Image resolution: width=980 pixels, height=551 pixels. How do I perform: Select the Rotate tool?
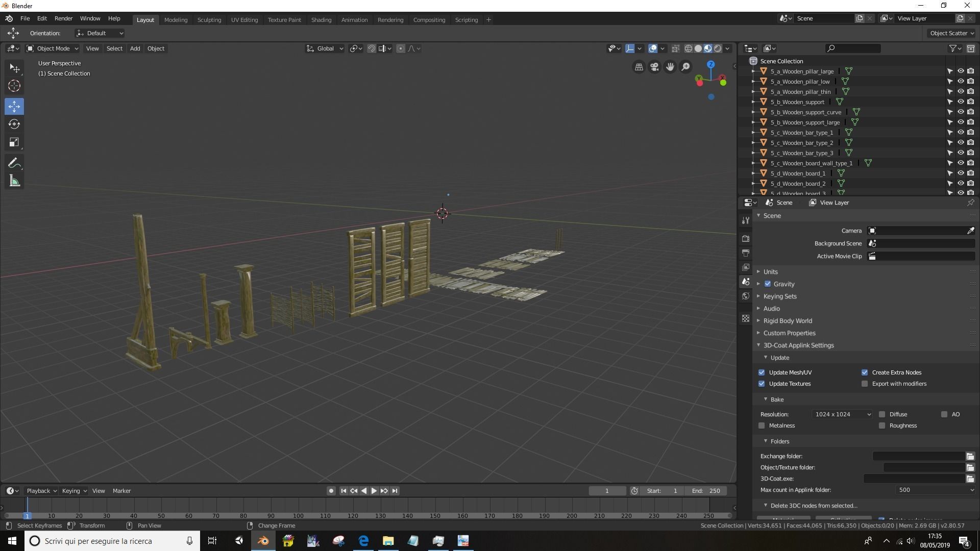(x=14, y=124)
